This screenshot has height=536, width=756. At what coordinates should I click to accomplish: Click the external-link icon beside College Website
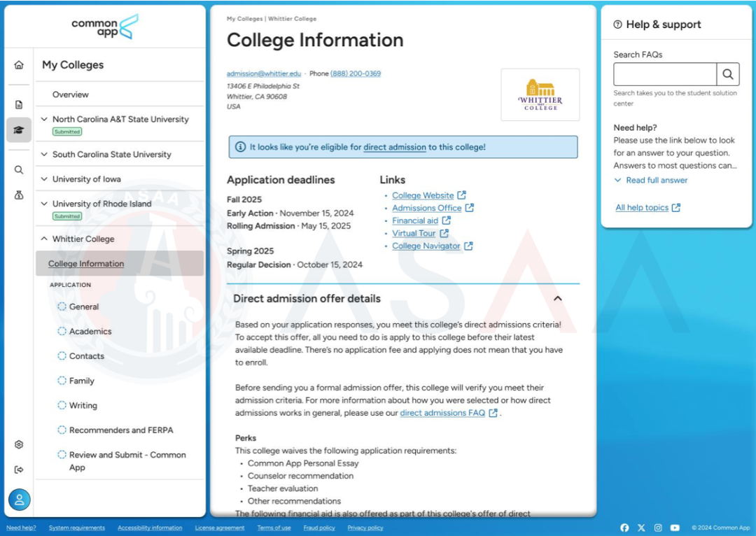click(462, 195)
